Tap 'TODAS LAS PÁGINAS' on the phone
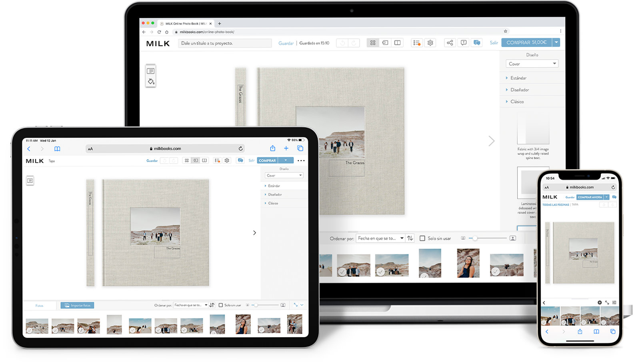This screenshot has height=364, width=640. coord(556,205)
